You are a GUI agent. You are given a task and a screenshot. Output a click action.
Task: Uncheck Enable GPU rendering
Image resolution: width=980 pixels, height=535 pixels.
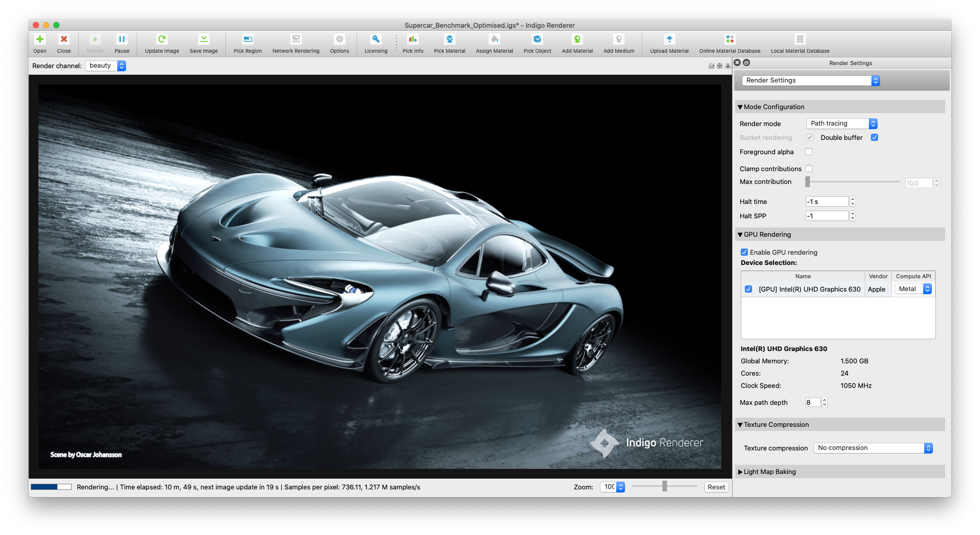[744, 252]
